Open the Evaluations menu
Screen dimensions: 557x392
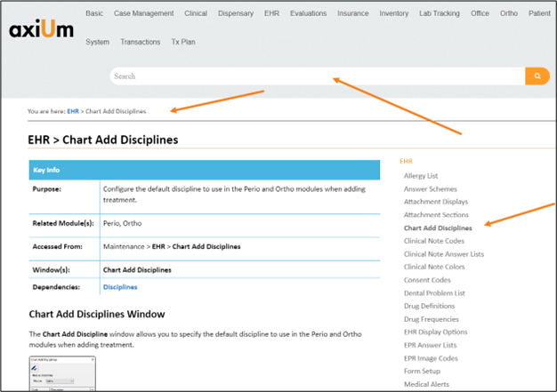click(x=309, y=13)
